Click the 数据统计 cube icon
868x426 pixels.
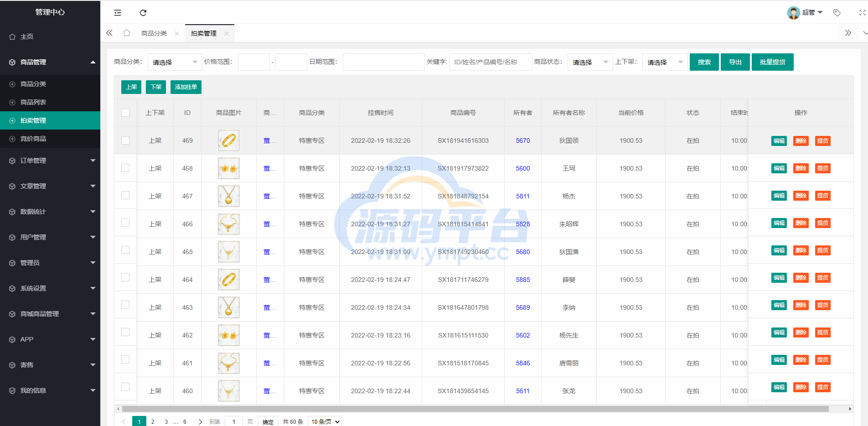(12, 212)
